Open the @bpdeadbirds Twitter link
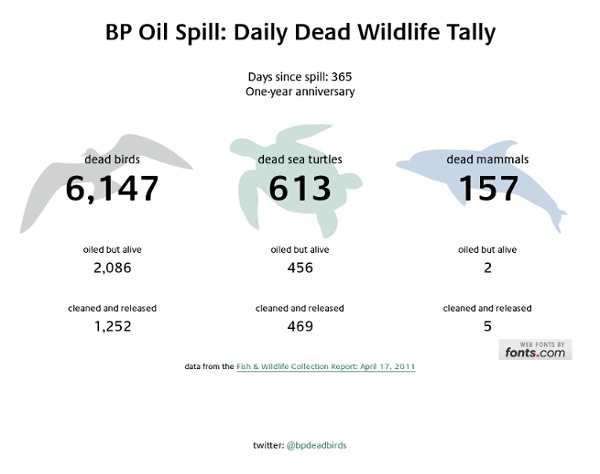The image size is (600, 474). pos(315,443)
